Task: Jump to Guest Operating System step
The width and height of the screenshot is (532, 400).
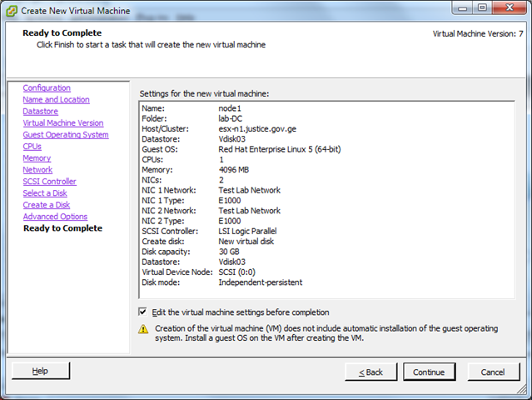Action: (x=66, y=134)
